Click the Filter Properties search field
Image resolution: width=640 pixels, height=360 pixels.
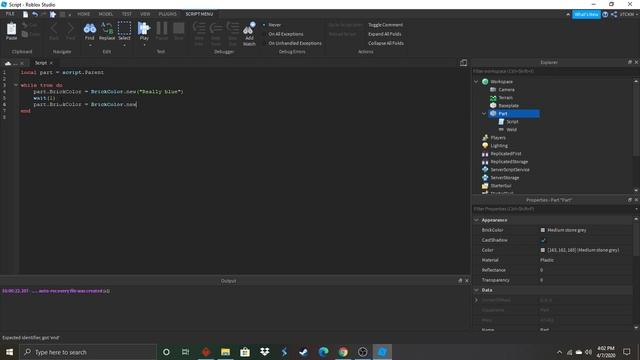pyautogui.click(x=553, y=209)
